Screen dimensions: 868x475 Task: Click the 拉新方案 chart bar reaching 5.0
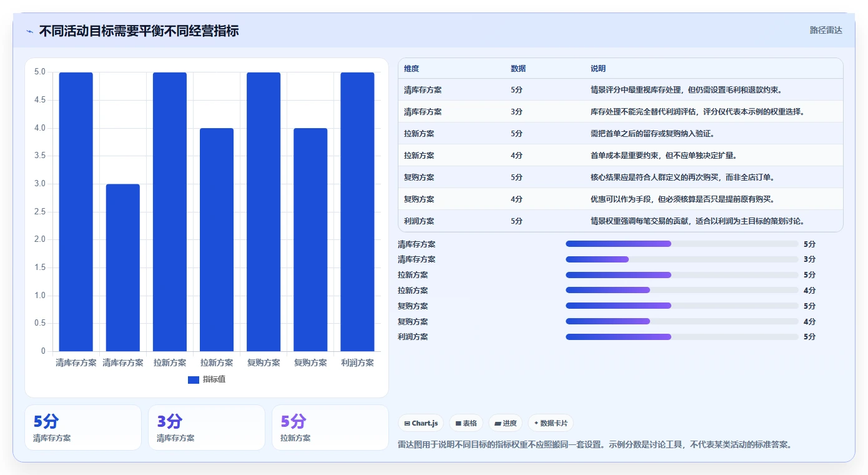(x=170, y=212)
